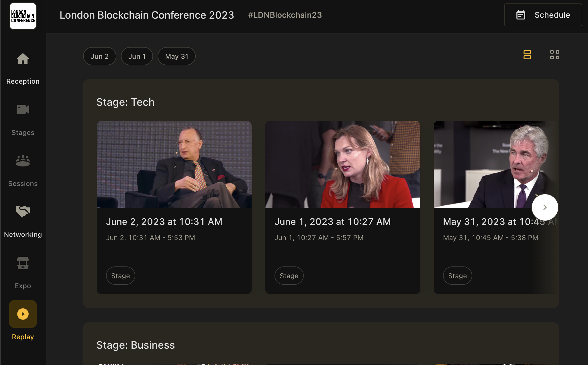Open the June 2 replay thumbnail
Image resolution: width=588 pixels, height=365 pixels.
[174, 164]
